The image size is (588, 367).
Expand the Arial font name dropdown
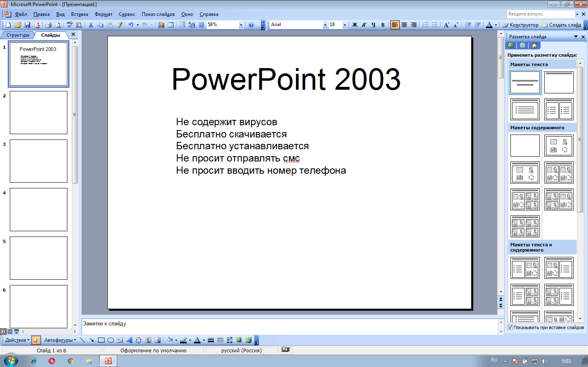(x=325, y=25)
